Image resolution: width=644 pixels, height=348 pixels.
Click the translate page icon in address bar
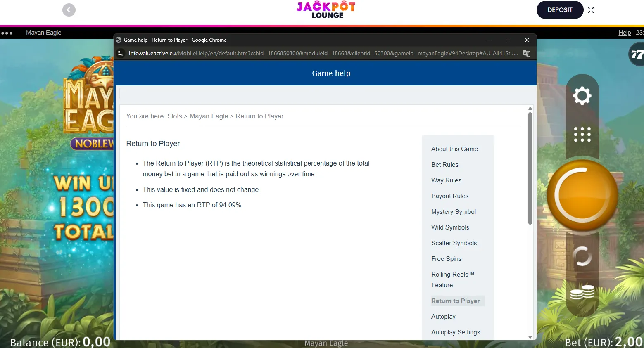526,53
